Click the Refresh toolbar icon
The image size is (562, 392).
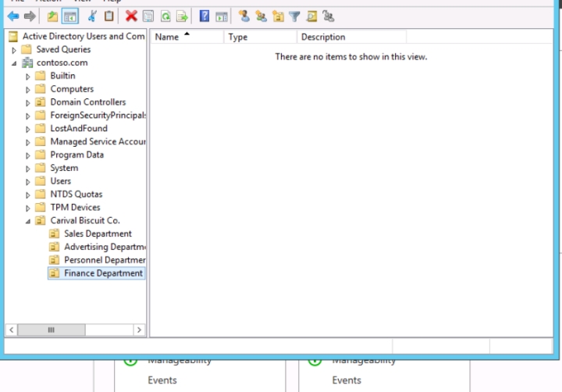165,16
